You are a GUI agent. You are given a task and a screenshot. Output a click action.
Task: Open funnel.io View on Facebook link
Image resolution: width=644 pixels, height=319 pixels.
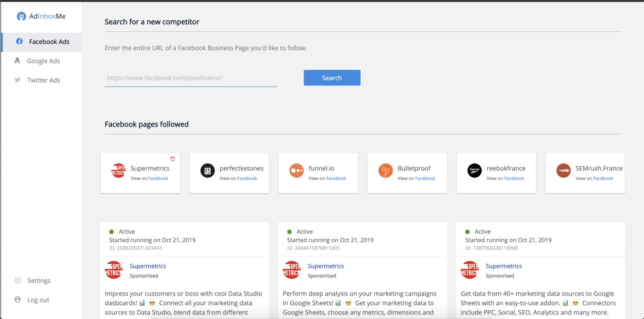point(336,179)
